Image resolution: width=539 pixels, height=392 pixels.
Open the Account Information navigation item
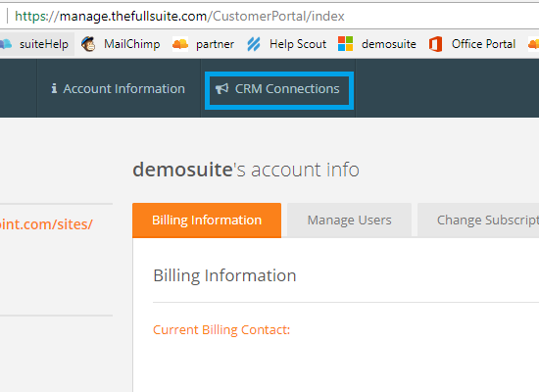[x=119, y=89]
